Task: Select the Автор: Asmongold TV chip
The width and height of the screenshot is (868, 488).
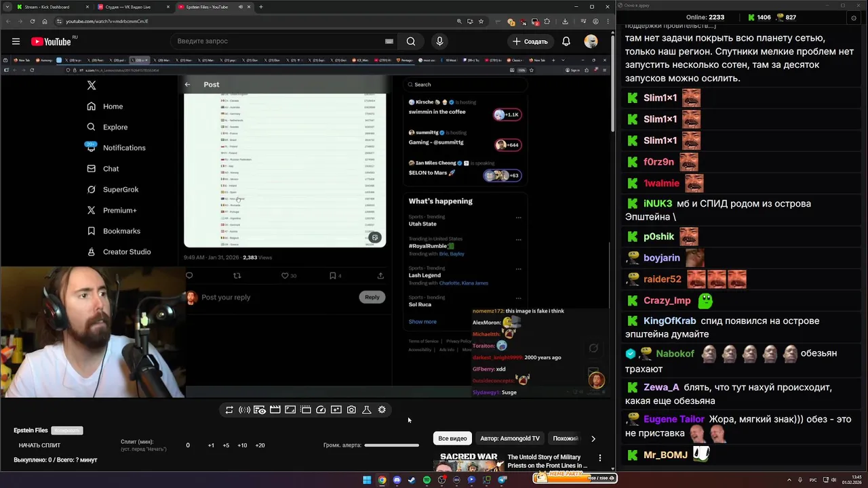Action: (x=510, y=439)
